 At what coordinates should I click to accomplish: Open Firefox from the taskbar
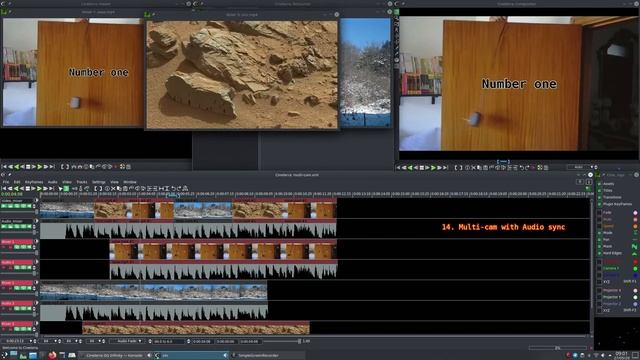click(52, 355)
